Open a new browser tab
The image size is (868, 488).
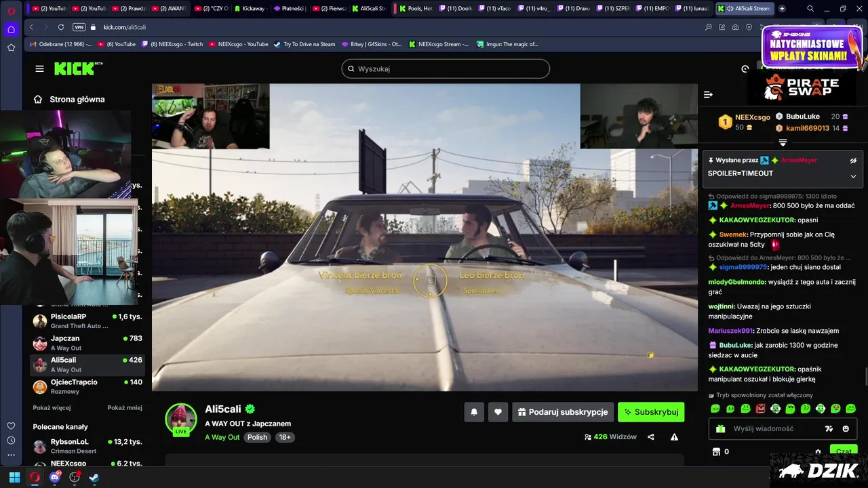click(782, 9)
